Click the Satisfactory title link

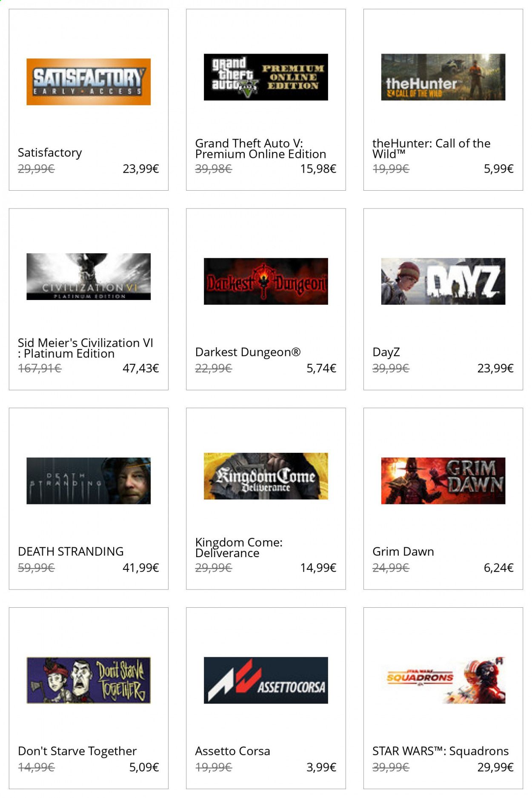(x=50, y=152)
